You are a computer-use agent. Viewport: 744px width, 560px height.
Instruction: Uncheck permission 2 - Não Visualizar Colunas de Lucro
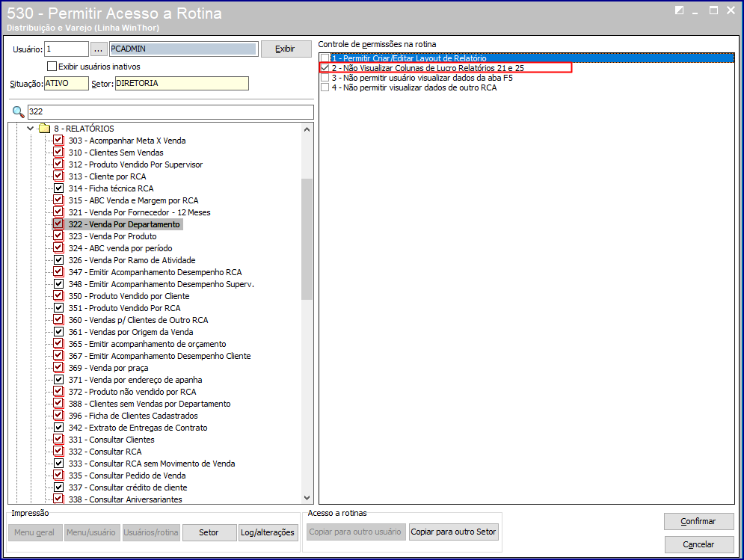325,68
